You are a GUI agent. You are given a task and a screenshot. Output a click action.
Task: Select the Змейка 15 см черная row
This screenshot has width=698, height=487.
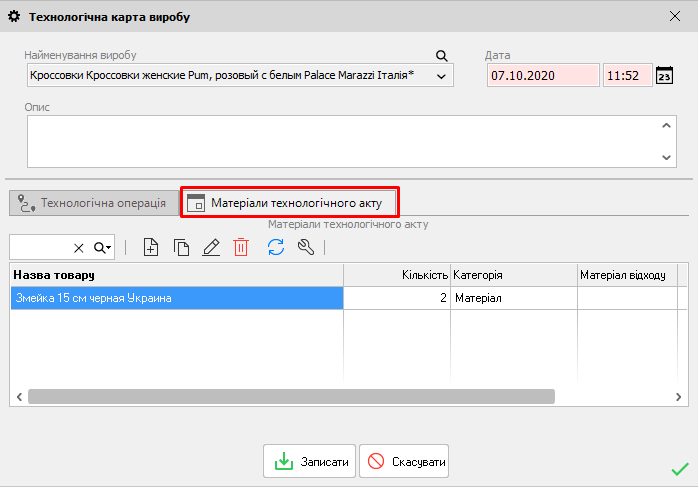tap(176, 298)
